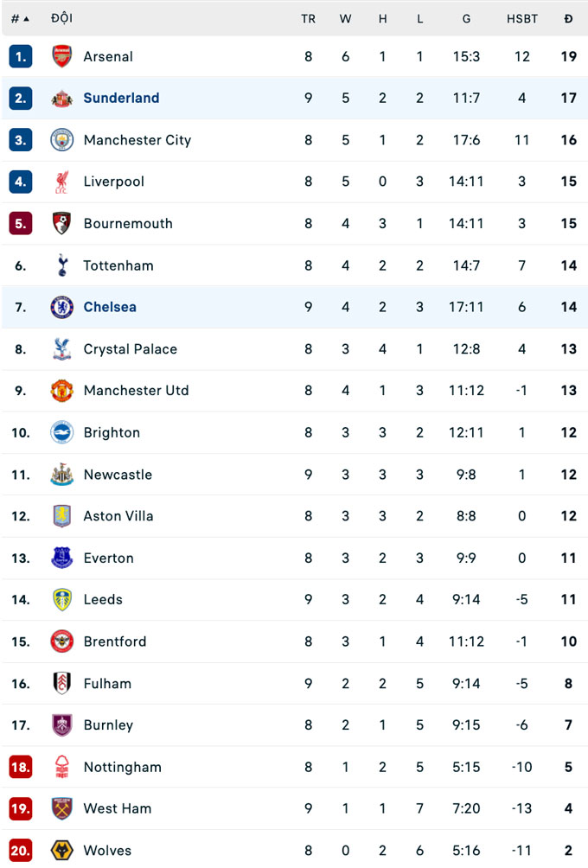Image resolution: width=588 pixels, height=868 pixels.
Task: Select the Brentford table row
Action: [x=294, y=641]
